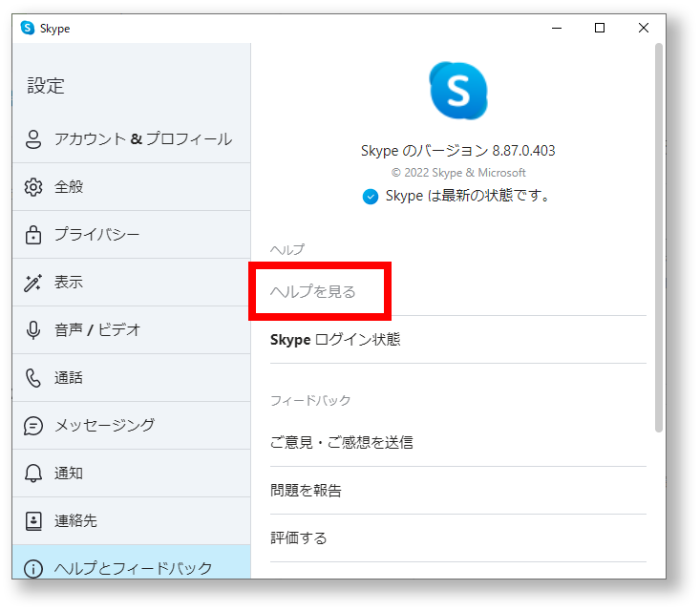Open 通話 settings

pos(131,378)
